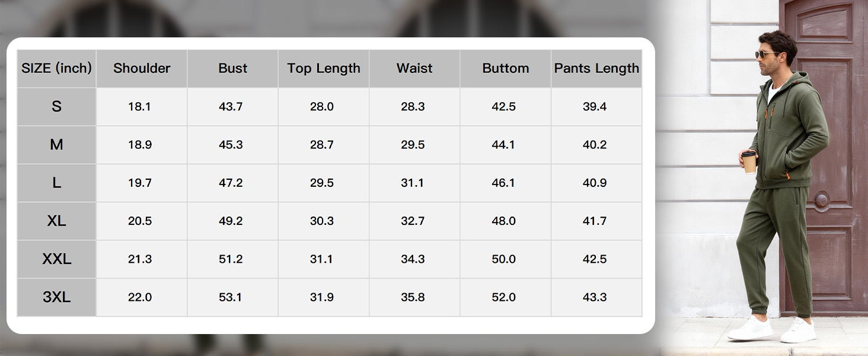Click the L size row label
The height and width of the screenshot is (356, 868).
pos(56,183)
